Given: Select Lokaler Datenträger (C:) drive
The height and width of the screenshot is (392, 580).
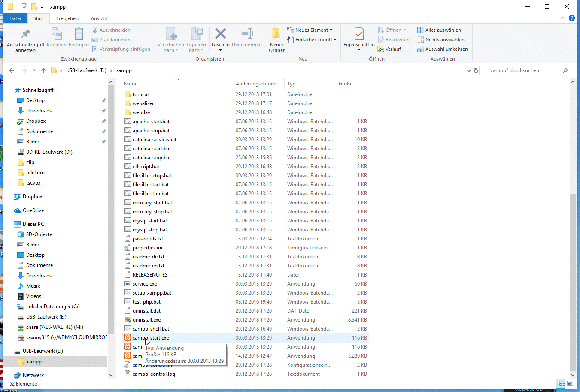Looking at the screenshot, I should (x=52, y=307).
